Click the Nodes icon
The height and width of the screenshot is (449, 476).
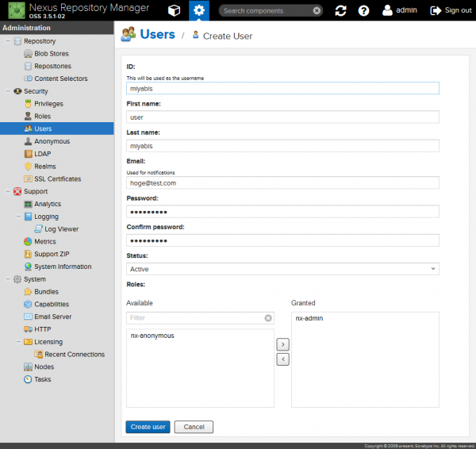(x=28, y=366)
